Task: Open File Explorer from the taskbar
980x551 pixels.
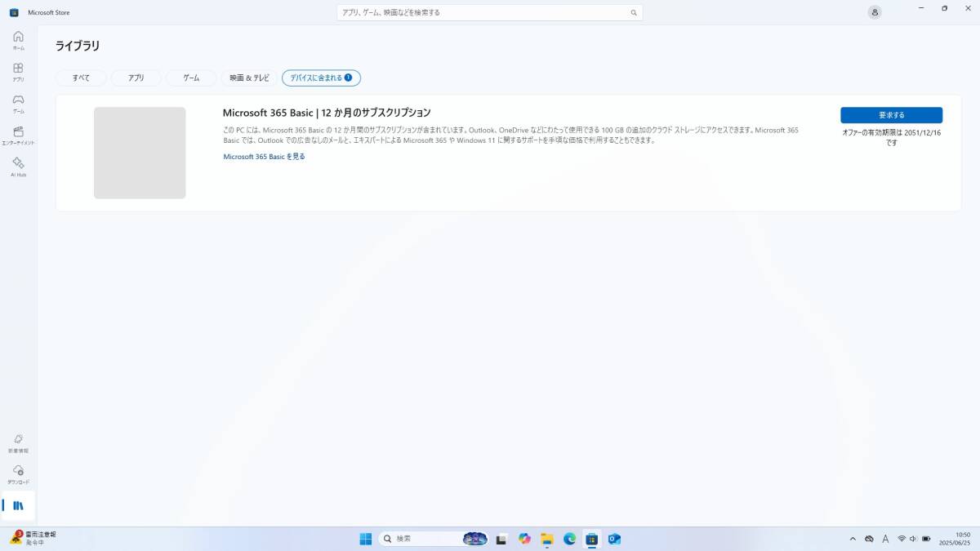Action: (x=547, y=539)
